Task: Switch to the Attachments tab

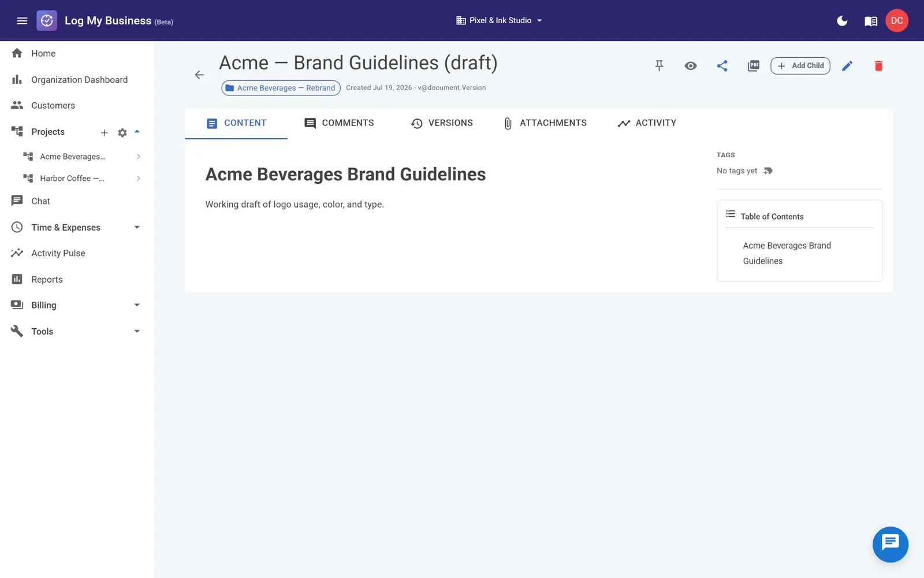Action: [x=545, y=123]
